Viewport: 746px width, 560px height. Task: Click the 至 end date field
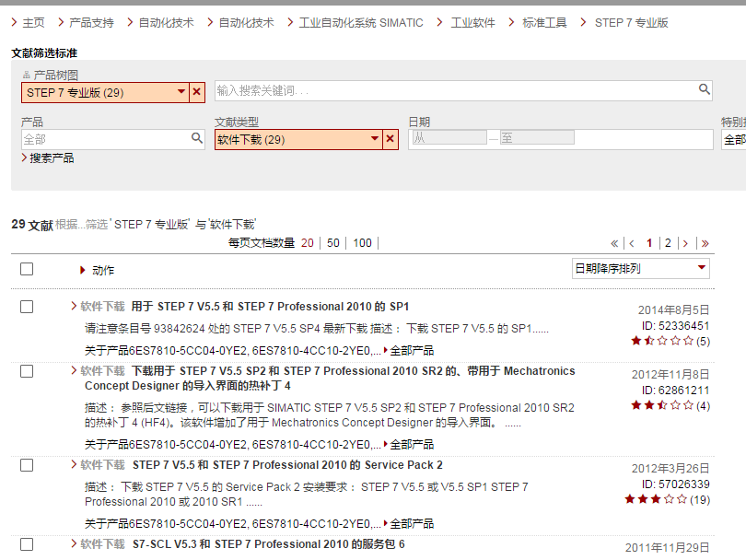point(537,138)
